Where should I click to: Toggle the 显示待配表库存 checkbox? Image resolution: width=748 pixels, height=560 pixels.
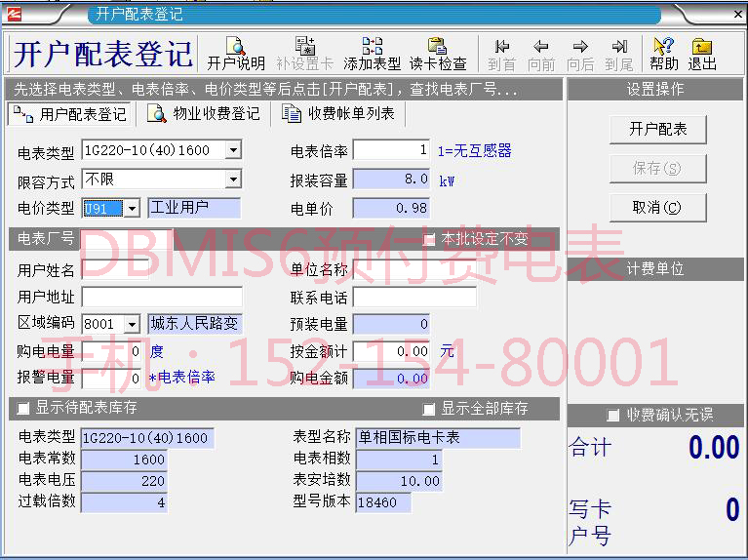coord(24,408)
